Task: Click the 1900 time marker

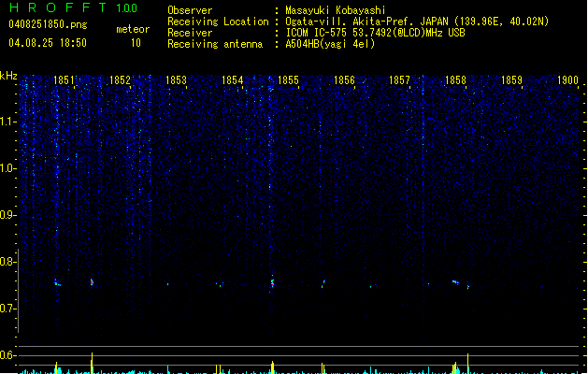Action: coord(567,80)
